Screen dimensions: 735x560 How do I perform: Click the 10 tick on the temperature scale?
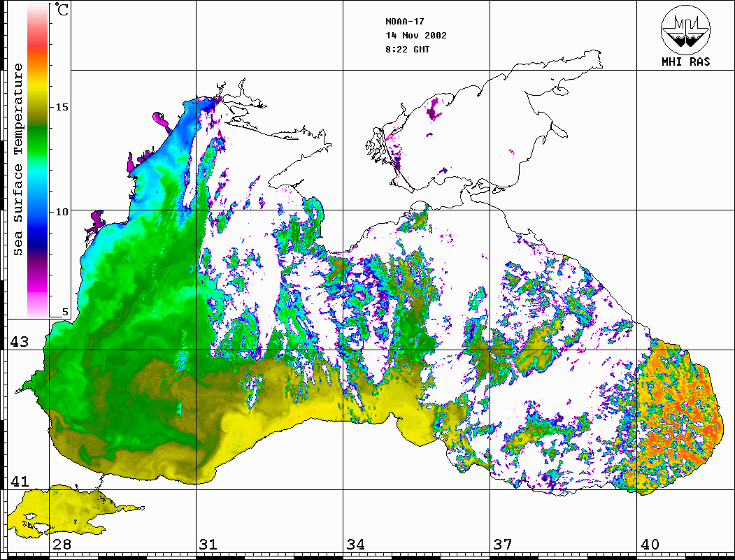pyautogui.click(x=62, y=213)
